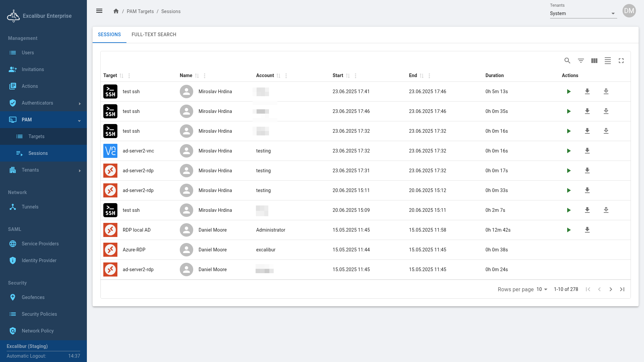This screenshot has width=644, height=362.
Task: Toggle table row density icon
Action: (607, 61)
